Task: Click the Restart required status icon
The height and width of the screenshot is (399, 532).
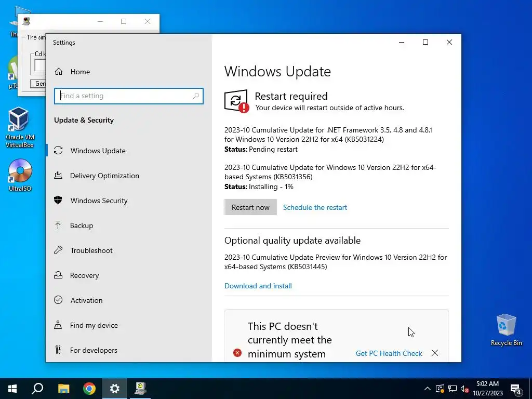Action: point(236,101)
